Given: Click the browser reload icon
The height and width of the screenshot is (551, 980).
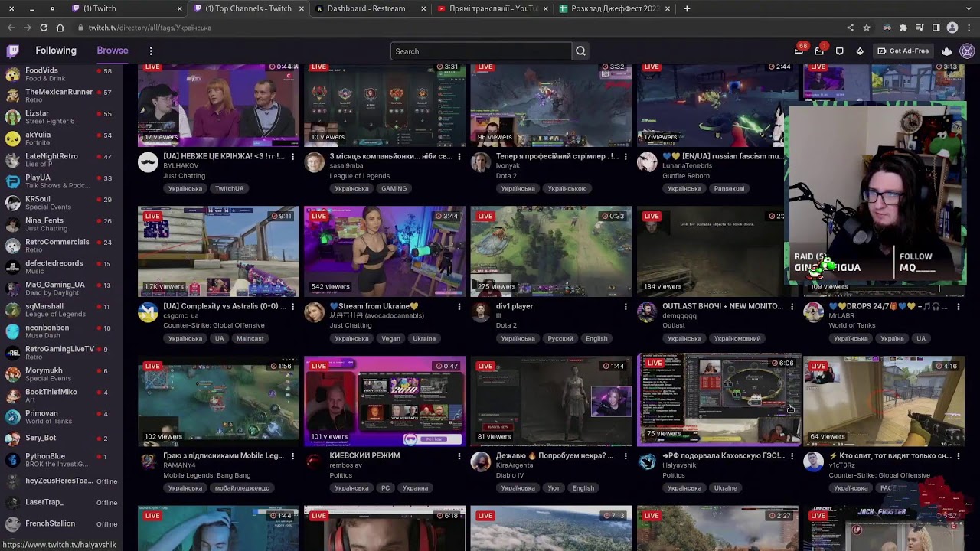Looking at the screenshot, I should tap(44, 28).
